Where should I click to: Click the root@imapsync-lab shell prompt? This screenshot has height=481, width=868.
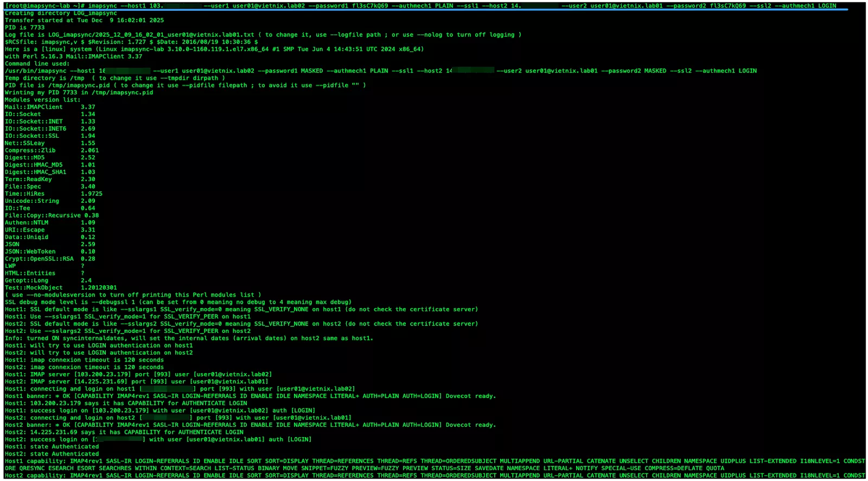pos(44,6)
